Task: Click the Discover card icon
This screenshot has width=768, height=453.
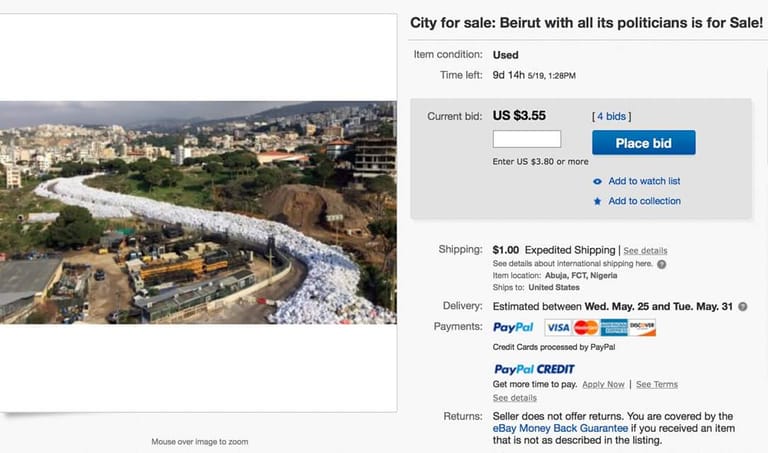Action: tap(642, 327)
